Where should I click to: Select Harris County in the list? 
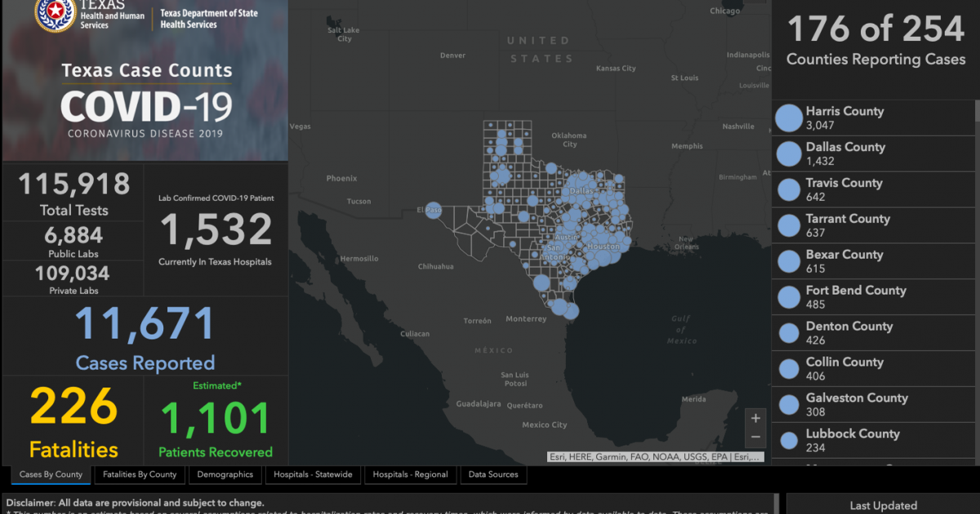click(x=873, y=118)
